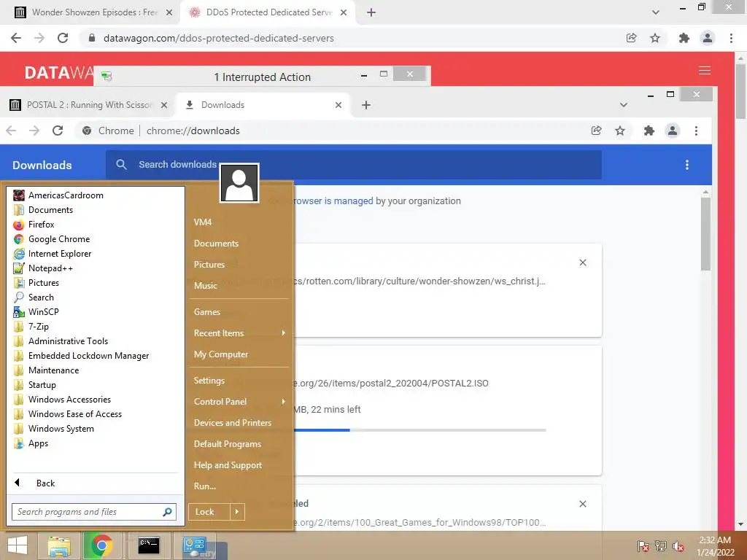
Task: Open Command Prompt from the taskbar
Action: pyautogui.click(x=148, y=545)
